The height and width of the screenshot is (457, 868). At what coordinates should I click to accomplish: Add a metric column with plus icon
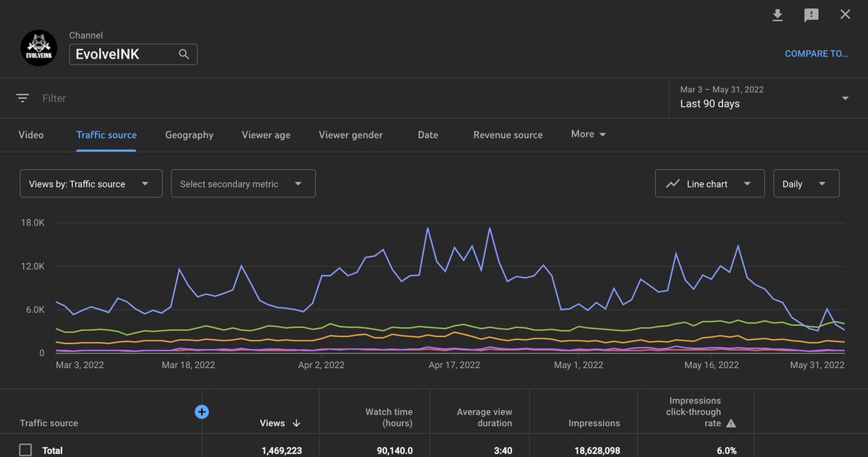pos(202,411)
